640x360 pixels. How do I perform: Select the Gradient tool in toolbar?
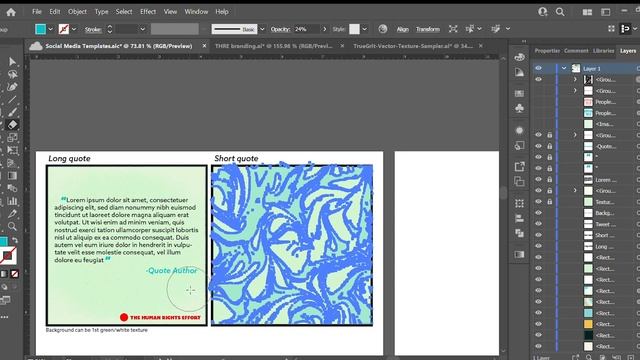tap(12, 176)
